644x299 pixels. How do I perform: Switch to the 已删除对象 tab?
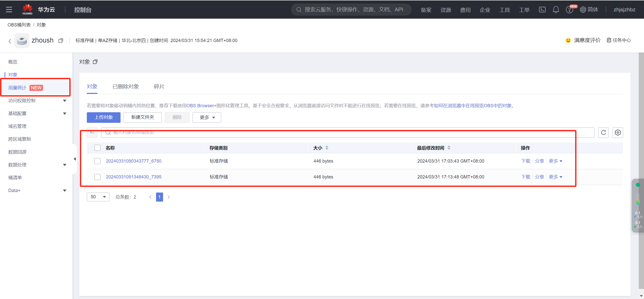coord(126,87)
